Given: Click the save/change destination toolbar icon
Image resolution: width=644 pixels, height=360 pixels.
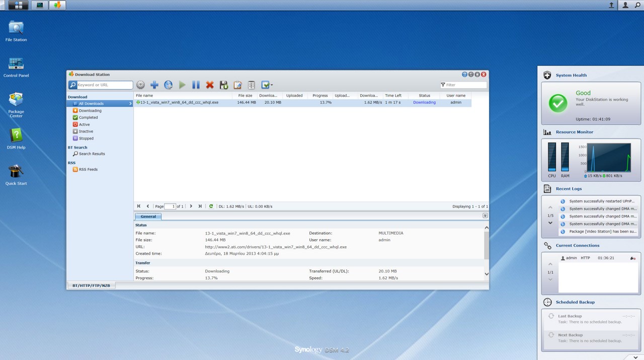Looking at the screenshot, I should pyautogui.click(x=224, y=85).
